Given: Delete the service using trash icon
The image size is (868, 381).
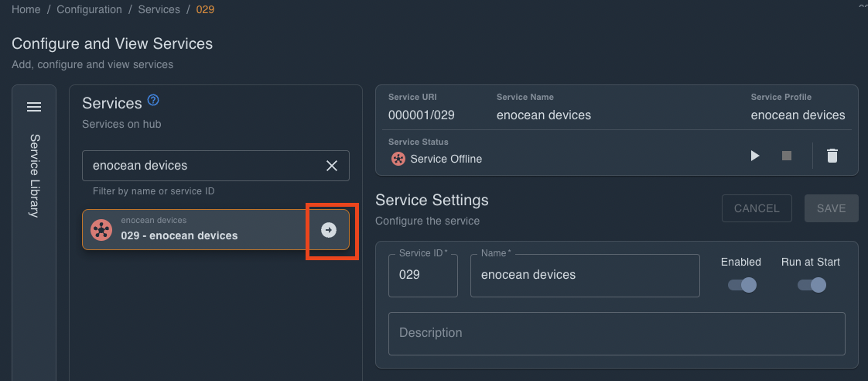Looking at the screenshot, I should (x=832, y=156).
